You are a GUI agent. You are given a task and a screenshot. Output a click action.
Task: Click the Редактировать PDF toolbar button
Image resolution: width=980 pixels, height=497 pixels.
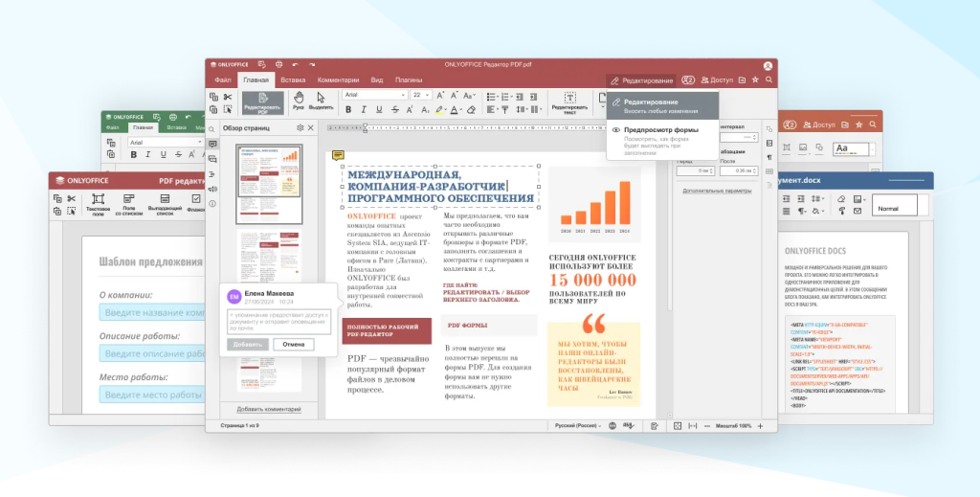click(x=262, y=100)
